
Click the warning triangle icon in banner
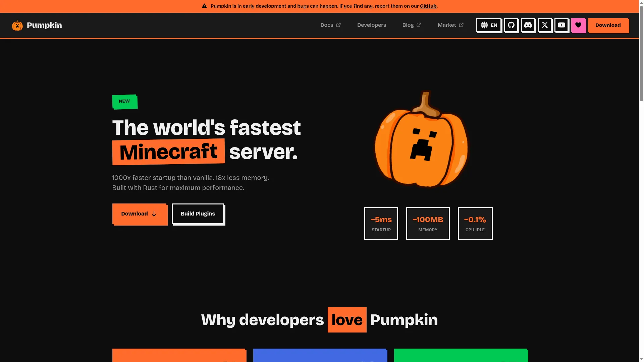tap(204, 6)
